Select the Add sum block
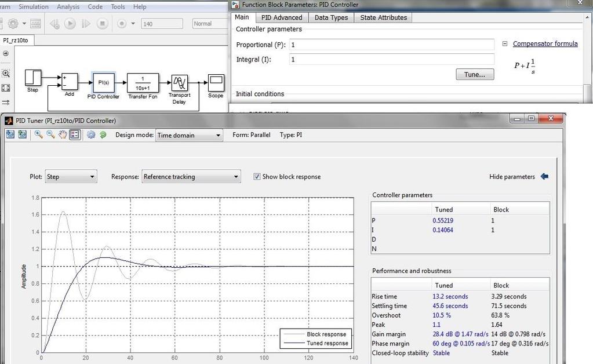 (x=70, y=82)
